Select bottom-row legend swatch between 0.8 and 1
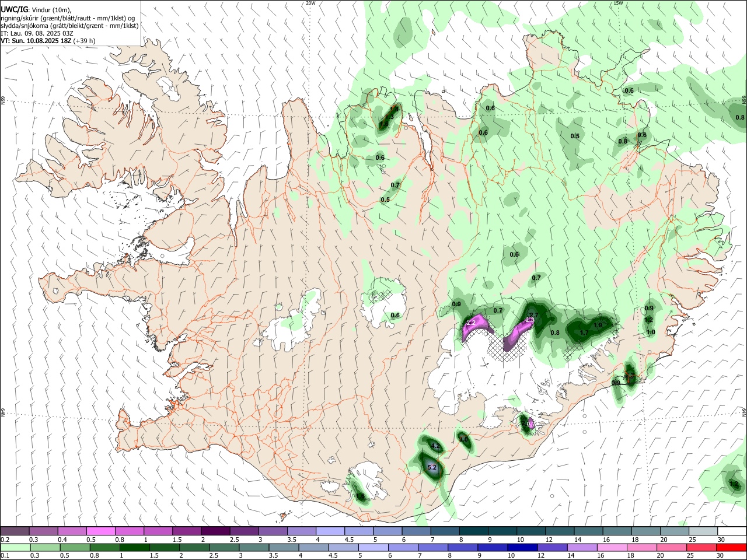 tap(104, 547)
